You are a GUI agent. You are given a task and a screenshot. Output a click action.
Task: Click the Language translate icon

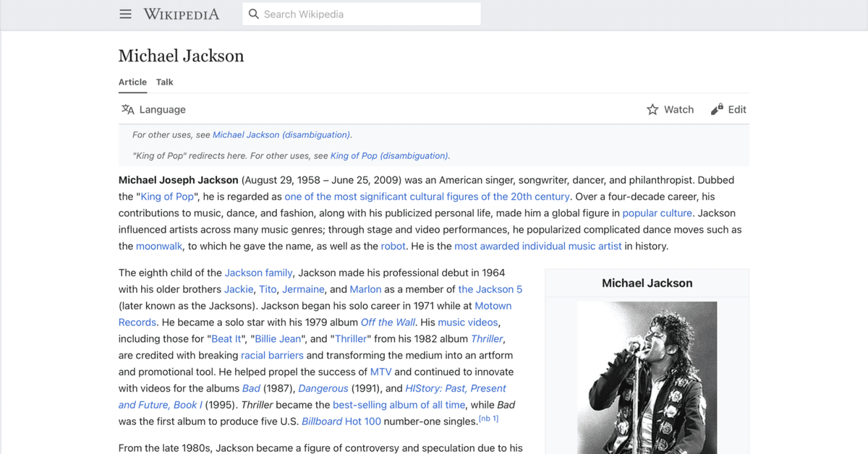click(128, 109)
